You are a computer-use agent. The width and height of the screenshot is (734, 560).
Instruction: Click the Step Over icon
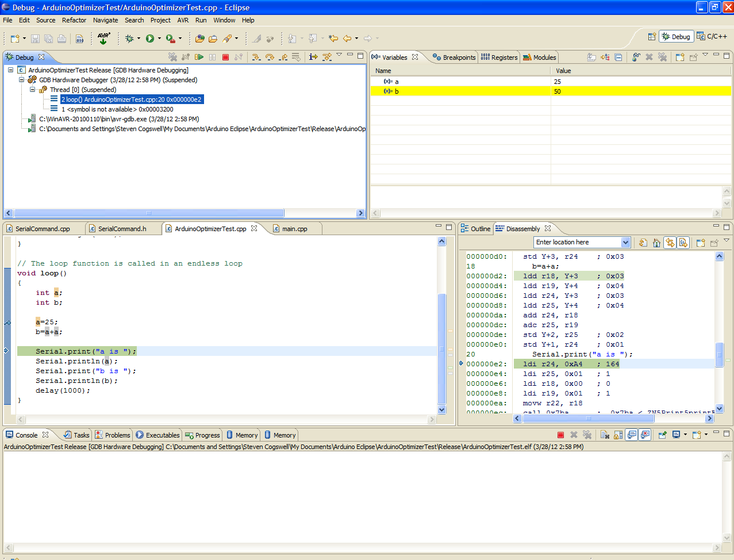(270, 57)
